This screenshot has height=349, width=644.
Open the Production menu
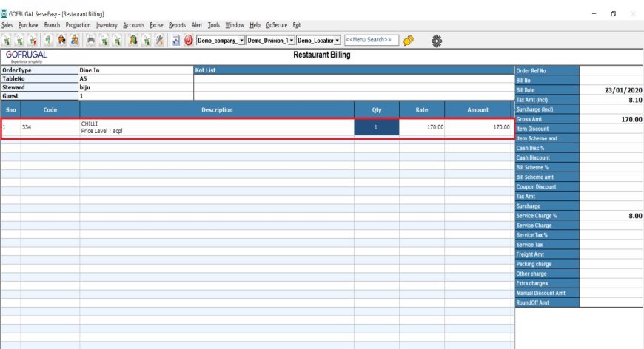click(x=78, y=25)
